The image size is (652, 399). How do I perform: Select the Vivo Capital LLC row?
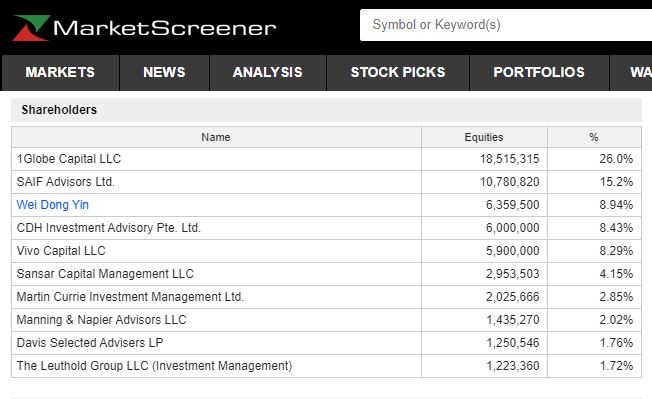pyautogui.click(x=326, y=251)
